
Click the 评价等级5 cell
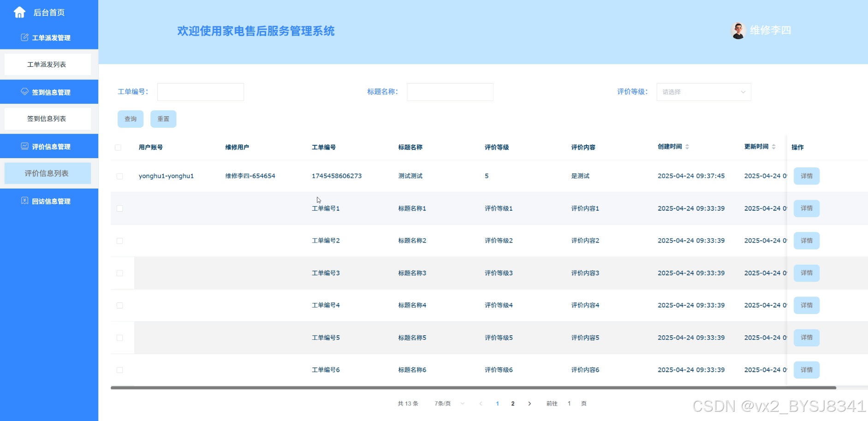click(x=499, y=338)
